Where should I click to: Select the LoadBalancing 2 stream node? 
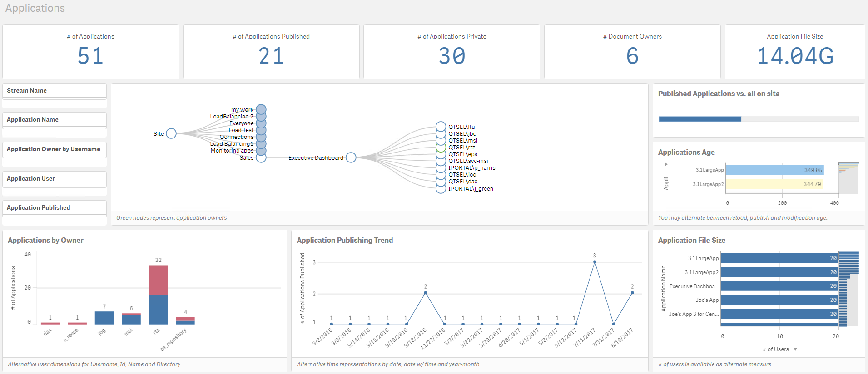(261, 116)
